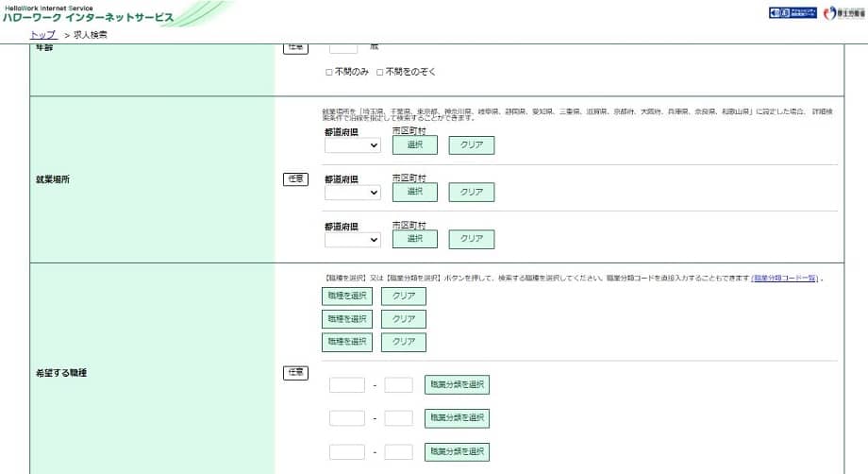Check the 不問のみ checkbox

(x=329, y=72)
